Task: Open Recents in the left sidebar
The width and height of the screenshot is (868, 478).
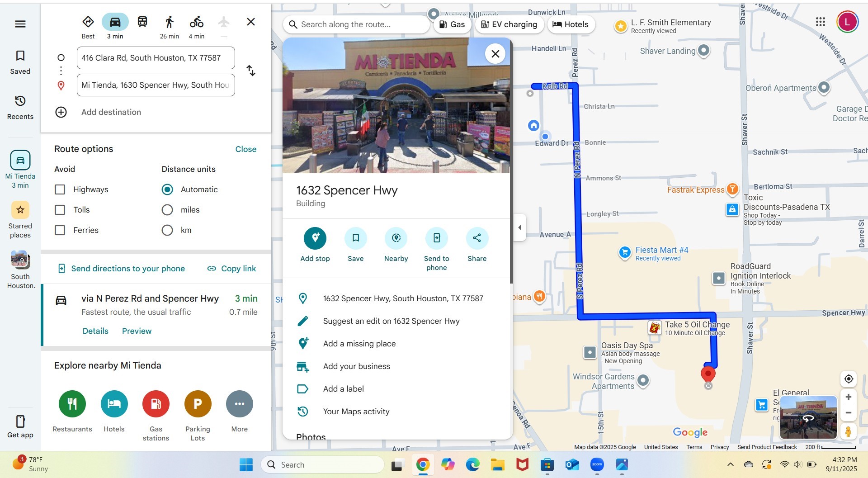Action: [20, 107]
